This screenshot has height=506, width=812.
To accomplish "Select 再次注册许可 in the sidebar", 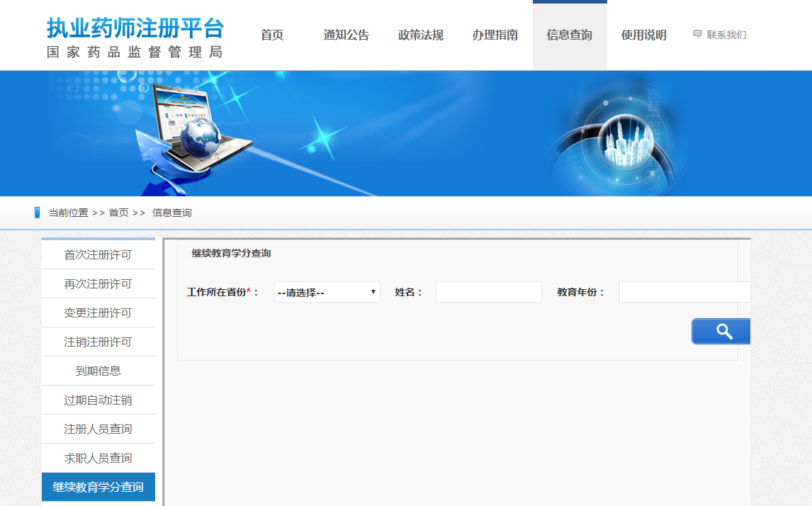I will (x=98, y=284).
